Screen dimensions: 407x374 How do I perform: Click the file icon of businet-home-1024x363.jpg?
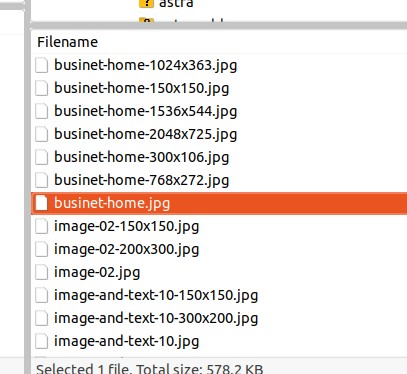(41, 65)
